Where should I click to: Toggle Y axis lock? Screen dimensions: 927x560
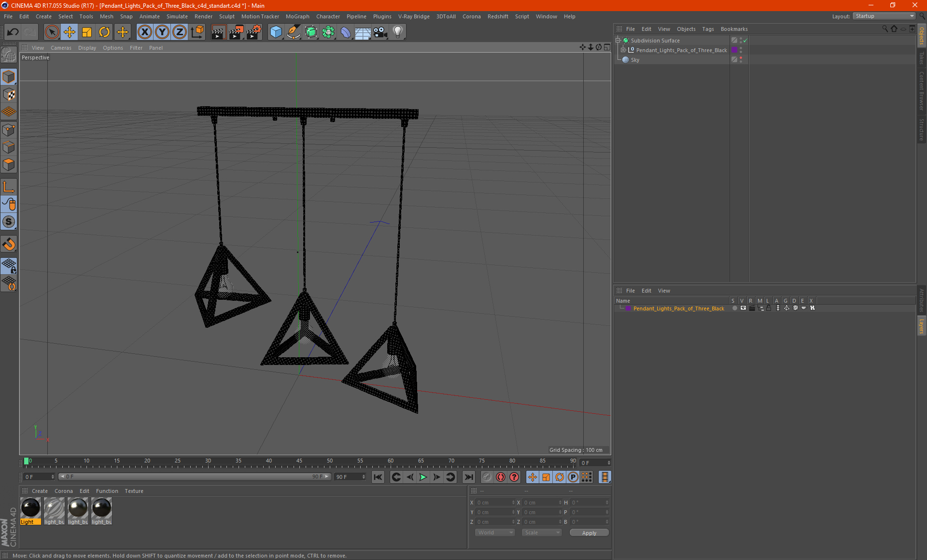click(x=162, y=32)
